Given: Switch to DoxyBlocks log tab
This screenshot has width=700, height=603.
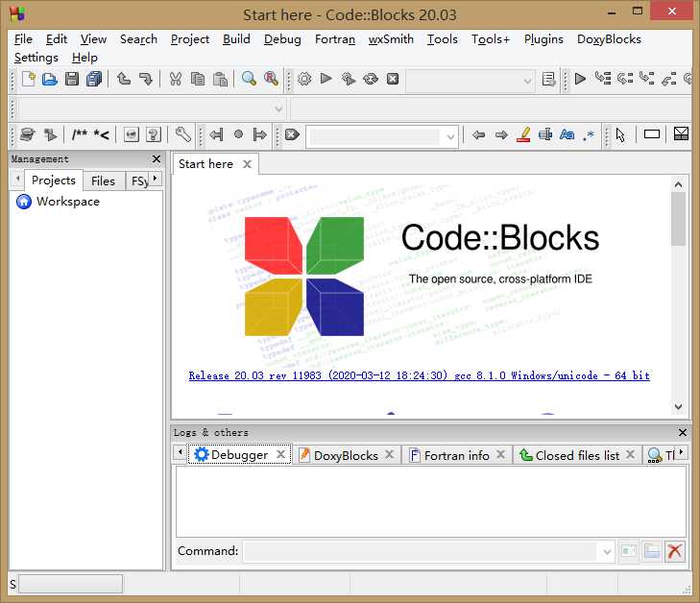Looking at the screenshot, I should [x=346, y=455].
